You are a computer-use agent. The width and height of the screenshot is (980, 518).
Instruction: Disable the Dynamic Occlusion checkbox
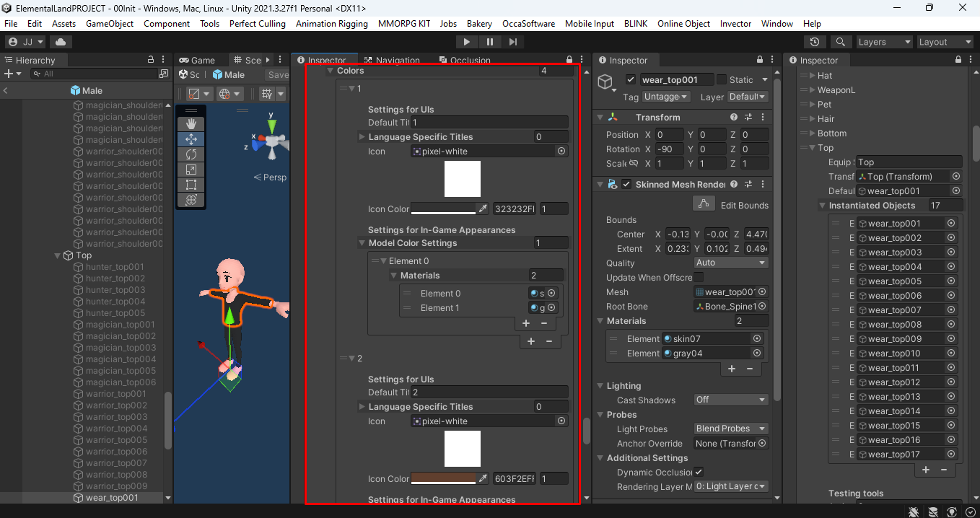[x=698, y=472]
